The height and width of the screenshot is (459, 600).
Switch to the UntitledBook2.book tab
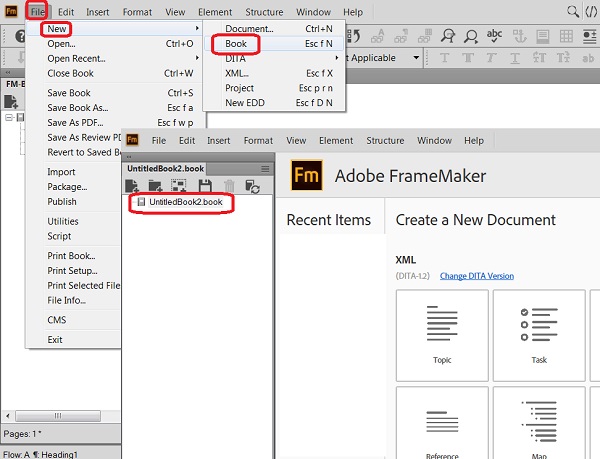[165, 169]
